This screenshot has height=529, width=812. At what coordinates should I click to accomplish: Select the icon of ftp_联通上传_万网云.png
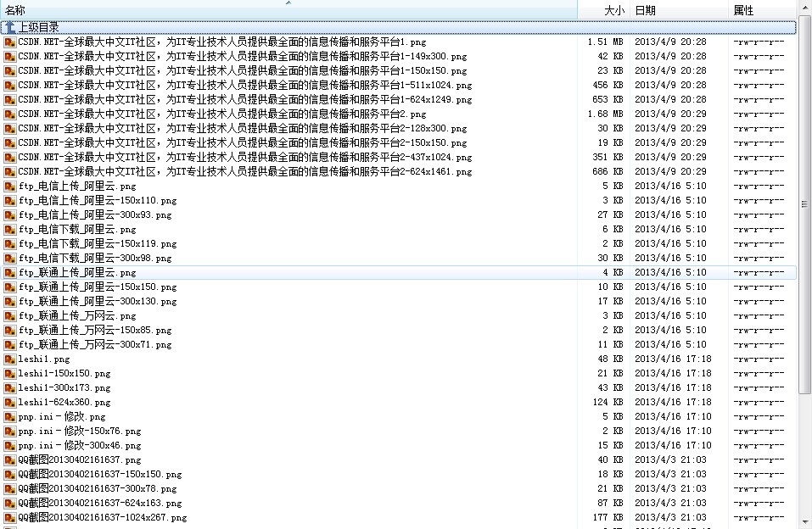(x=10, y=315)
